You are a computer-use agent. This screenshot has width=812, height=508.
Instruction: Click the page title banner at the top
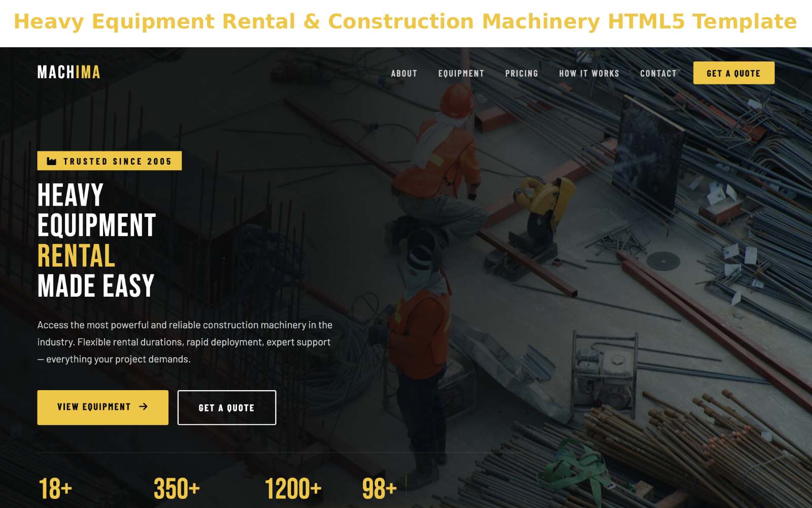[x=406, y=21]
